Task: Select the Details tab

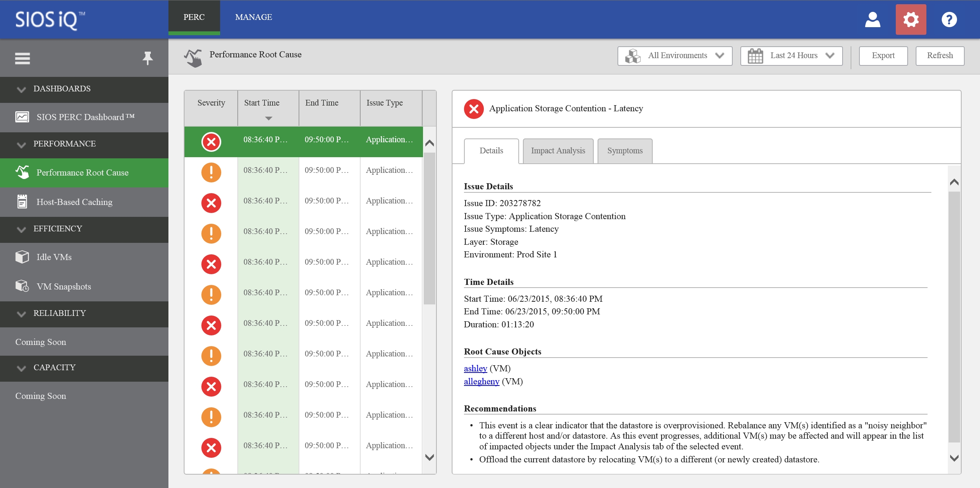Action: (x=492, y=151)
